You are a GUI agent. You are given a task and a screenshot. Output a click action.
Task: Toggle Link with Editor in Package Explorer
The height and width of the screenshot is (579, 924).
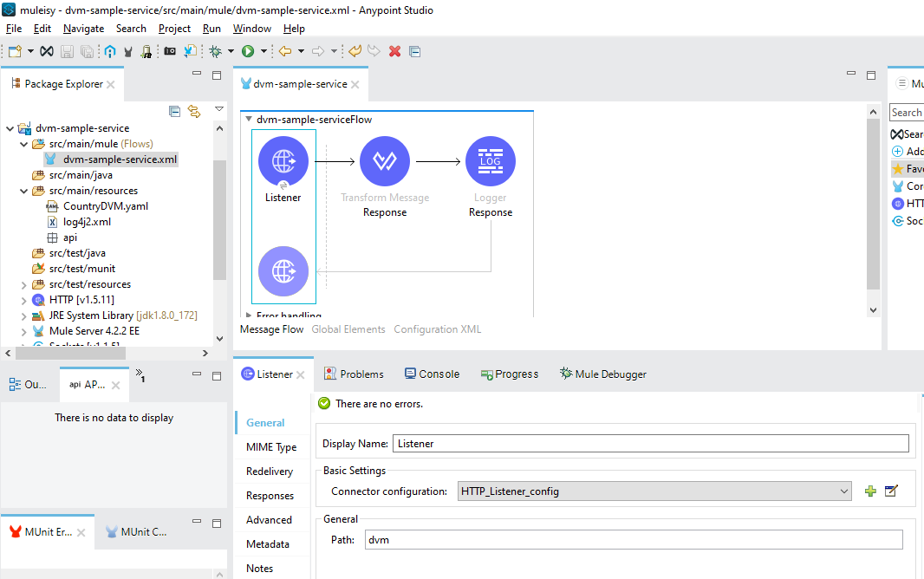(x=194, y=111)
